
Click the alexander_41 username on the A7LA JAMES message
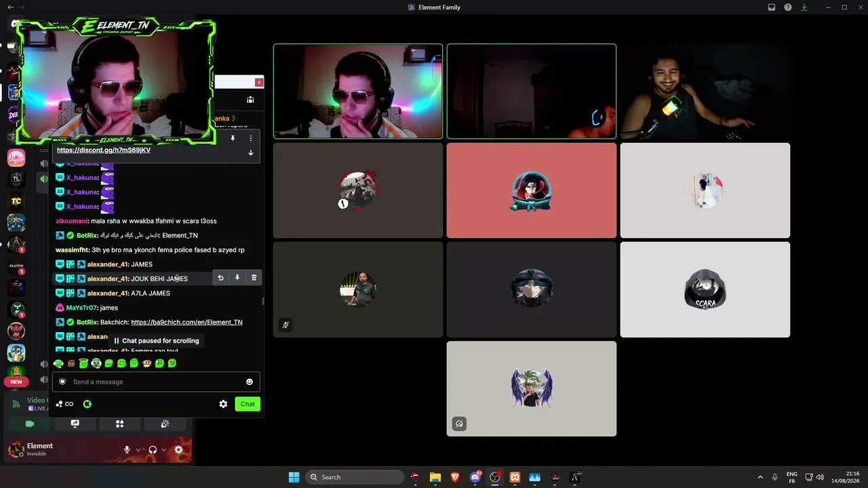click(x=108, y=293)
